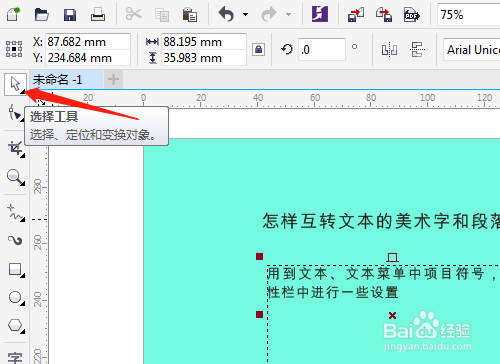Open the redo history dropdown arrow
Viewport: 500px width, 364px height.
coord(288,14)
